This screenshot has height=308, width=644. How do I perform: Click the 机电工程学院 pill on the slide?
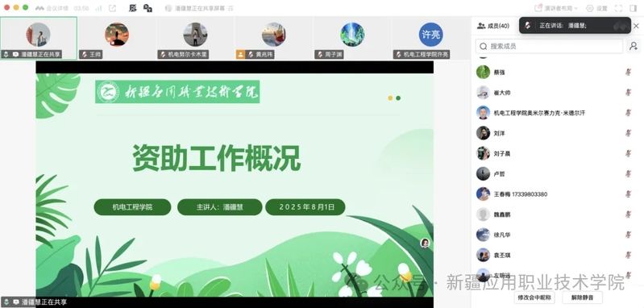(x=132, y=207)
